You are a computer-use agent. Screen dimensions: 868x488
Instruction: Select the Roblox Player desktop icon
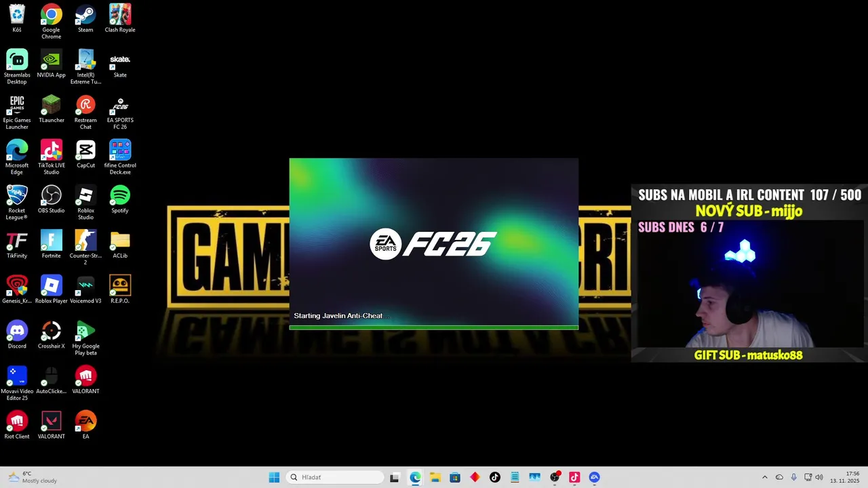(52, 289)
